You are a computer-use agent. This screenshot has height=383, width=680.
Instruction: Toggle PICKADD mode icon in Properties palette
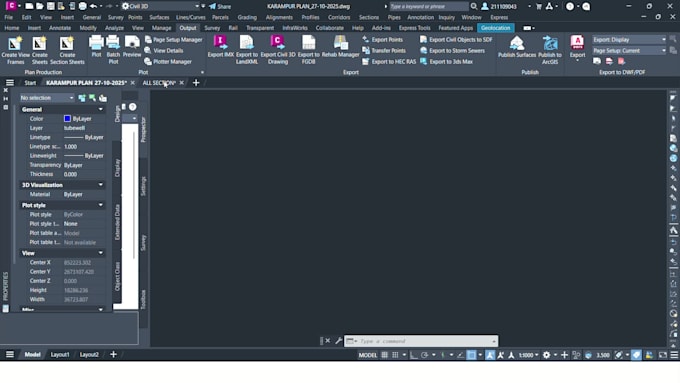coord(82,98)
